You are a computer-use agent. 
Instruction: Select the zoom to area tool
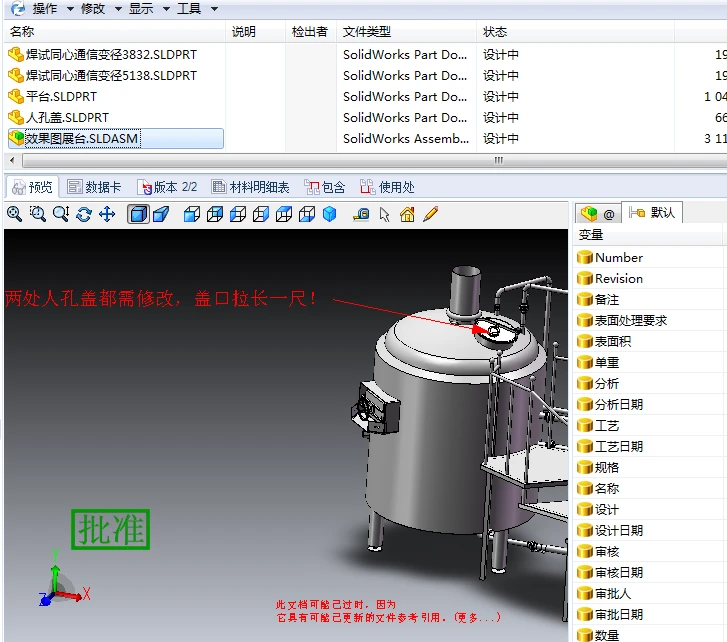38,214
